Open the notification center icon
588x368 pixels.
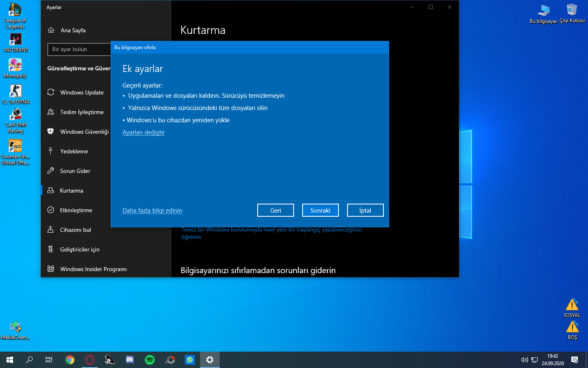(575, 360)
